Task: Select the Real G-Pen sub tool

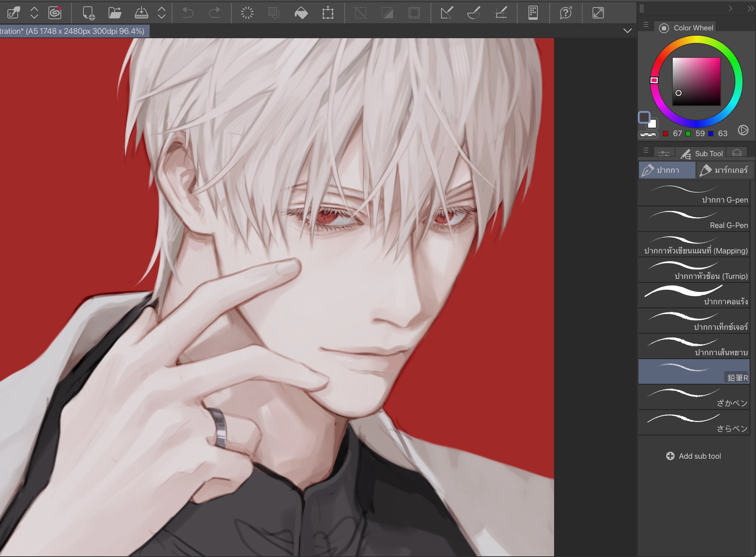Action: click(694, 219)
